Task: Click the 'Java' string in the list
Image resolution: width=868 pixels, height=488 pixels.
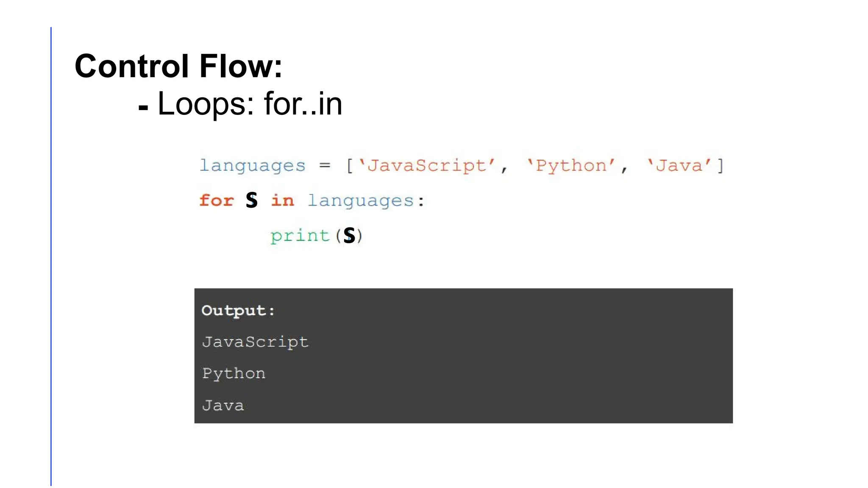Action: click(679, 165)
